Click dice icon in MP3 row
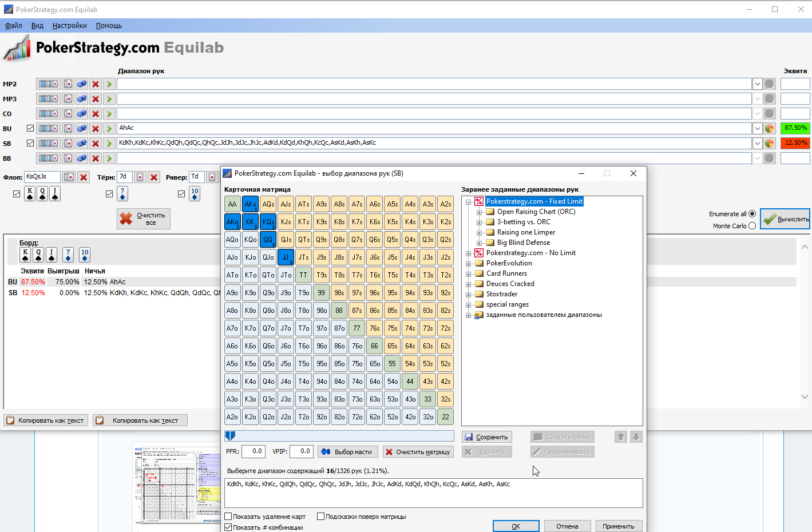Image resolution: width=812 pixels, height=532 pixels. pos(82,99)
